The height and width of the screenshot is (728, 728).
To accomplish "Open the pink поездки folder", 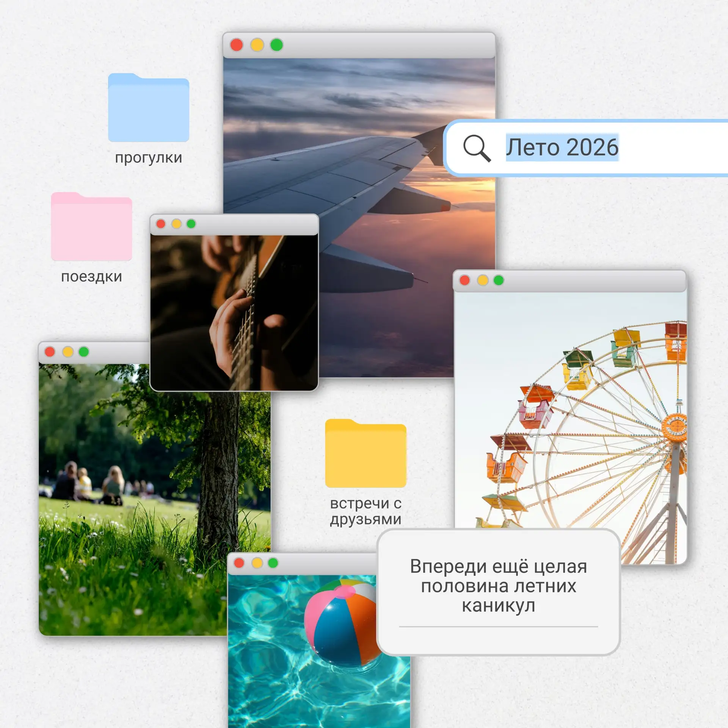I will [x=91, y=226].
